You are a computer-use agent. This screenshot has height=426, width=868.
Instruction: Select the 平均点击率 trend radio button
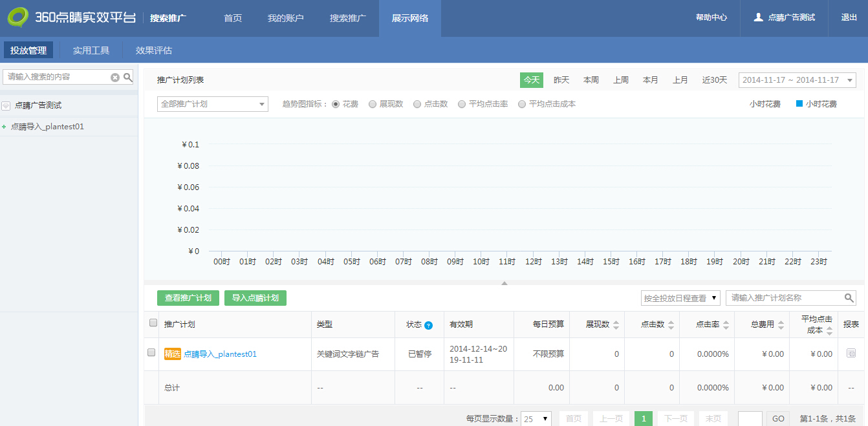pyautogui.click(x=462, y=104)
